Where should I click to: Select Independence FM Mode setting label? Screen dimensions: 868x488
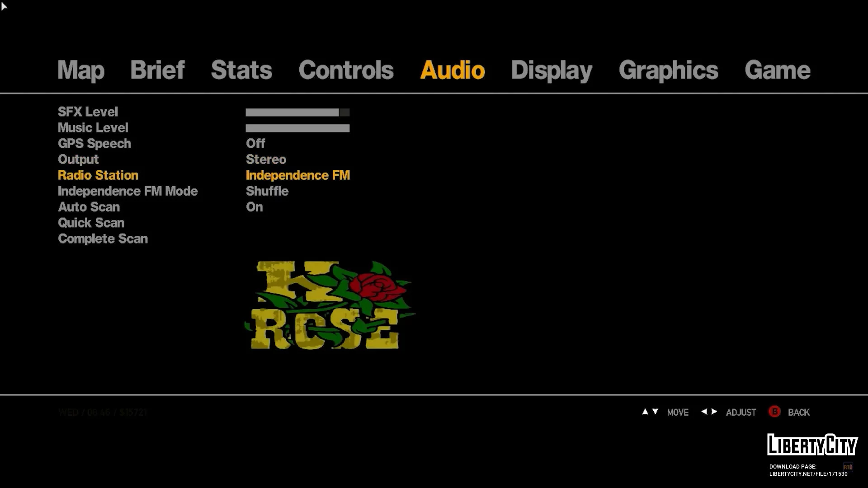(x=128, y=191)
